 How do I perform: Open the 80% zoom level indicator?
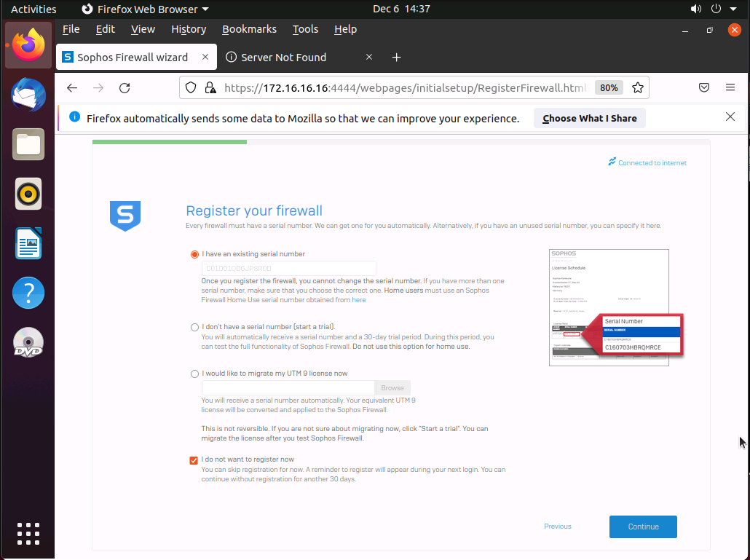click(x=608, y=88)
